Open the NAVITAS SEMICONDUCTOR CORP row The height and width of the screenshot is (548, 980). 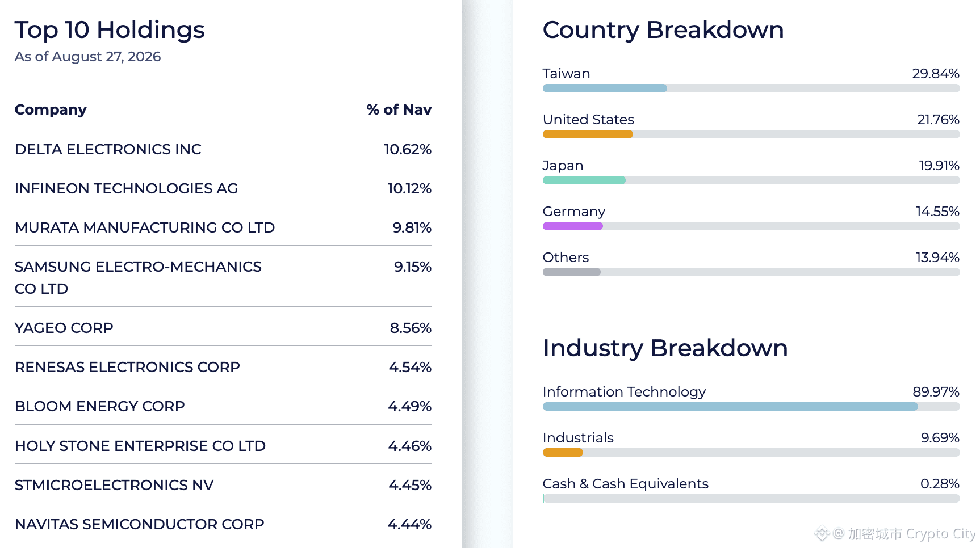223,524
